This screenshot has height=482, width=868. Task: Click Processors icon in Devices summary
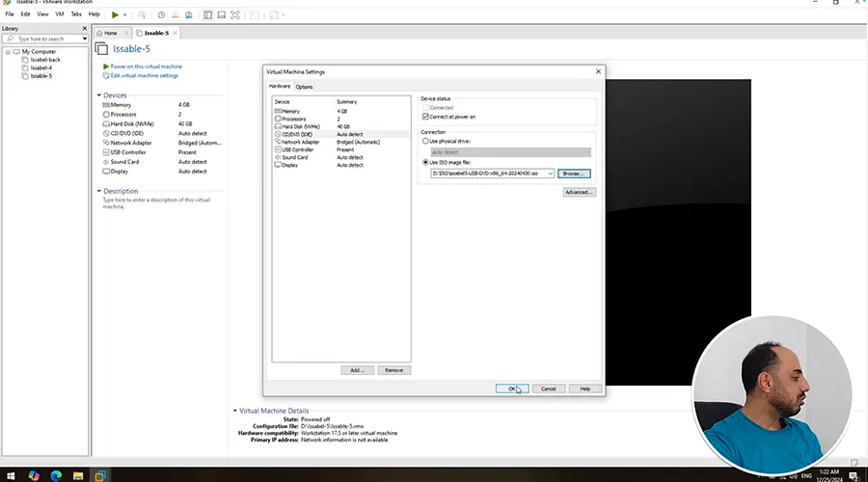(106, 115)
